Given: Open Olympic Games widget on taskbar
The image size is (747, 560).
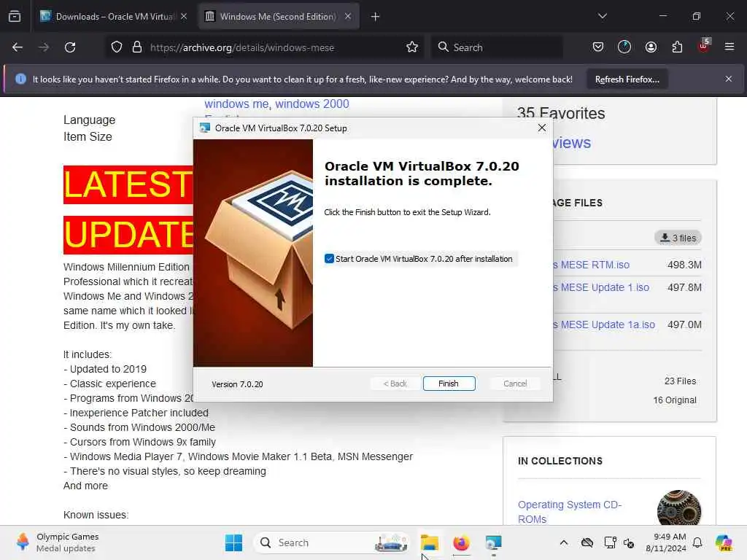Looking at the screenshot, I should click(57, 542).
